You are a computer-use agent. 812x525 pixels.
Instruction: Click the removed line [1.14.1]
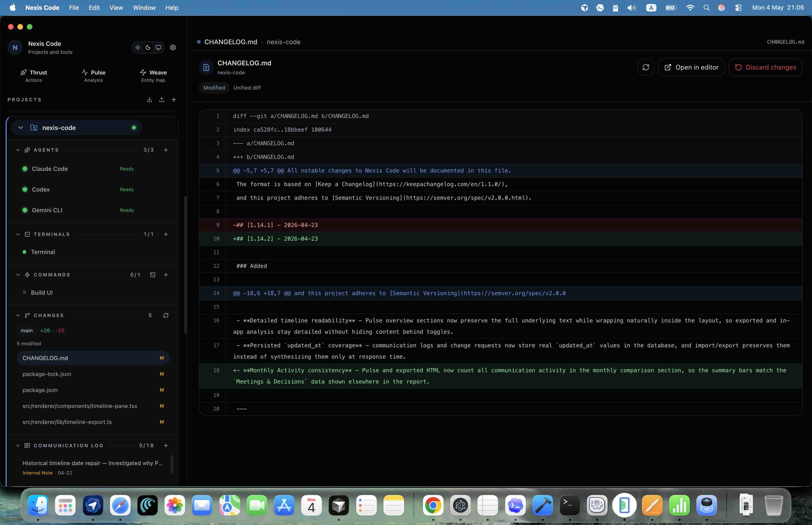(x=500, y=225)
